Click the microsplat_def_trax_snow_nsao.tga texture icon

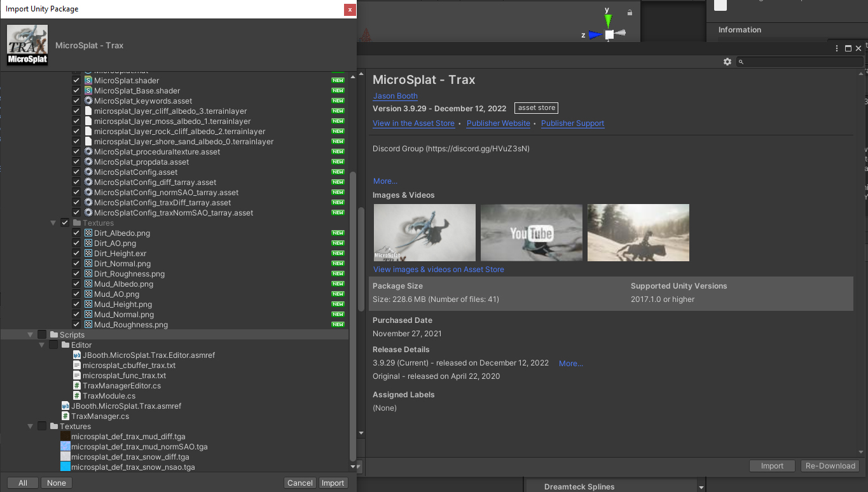pyautogui.click(x=65, y=467)
